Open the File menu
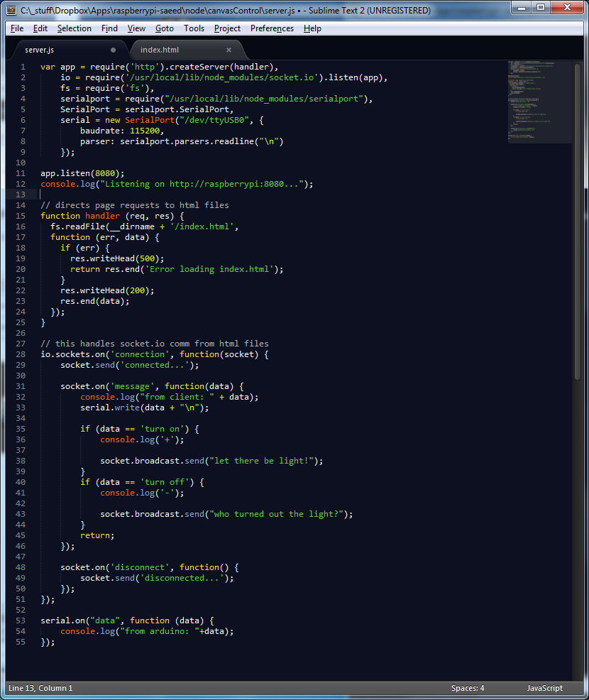 [x=17, y=28]
